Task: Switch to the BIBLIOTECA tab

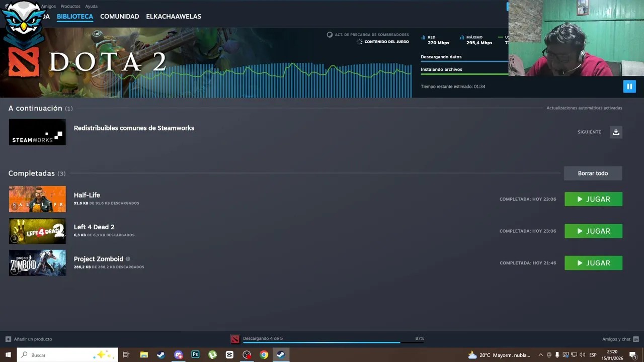Action: coord(75,17)
